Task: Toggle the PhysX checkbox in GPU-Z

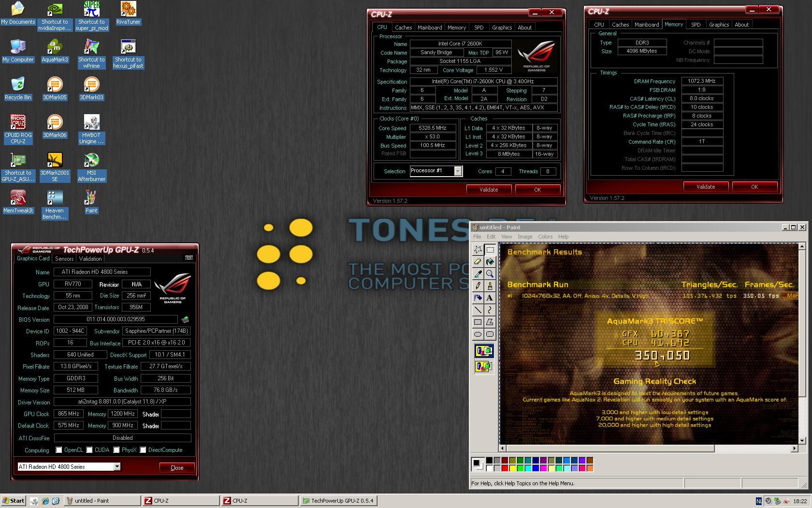Action: [116, 450]
